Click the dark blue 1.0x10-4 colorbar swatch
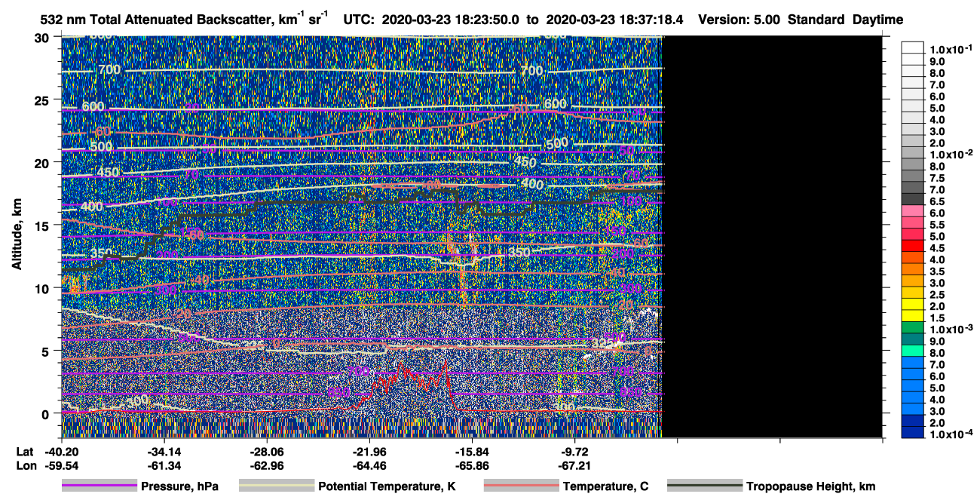Image resolution: width=980 pixels, height=503 pixels. 914,433
